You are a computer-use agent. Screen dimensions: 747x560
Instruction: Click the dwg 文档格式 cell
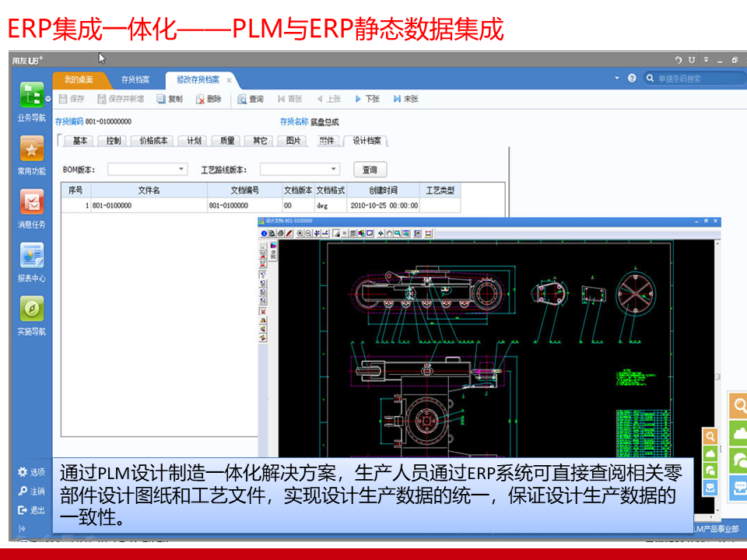click(331, 205)
